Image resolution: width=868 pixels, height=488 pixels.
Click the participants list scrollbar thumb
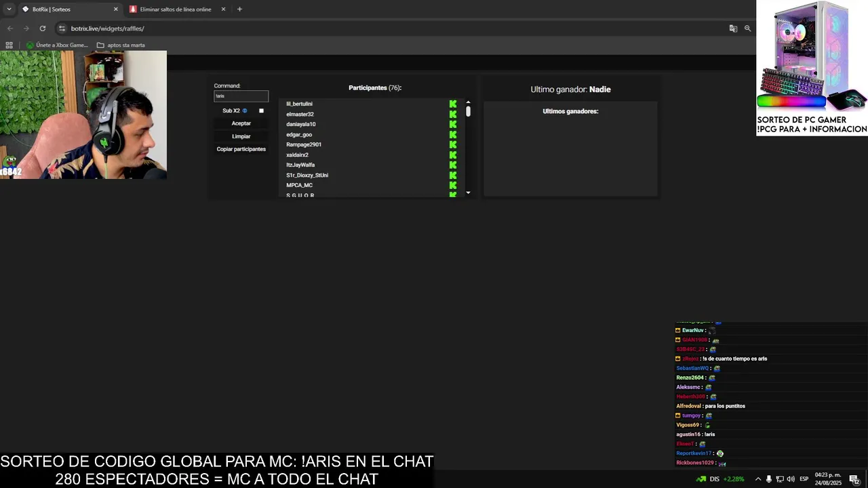(x=468, y=111)
